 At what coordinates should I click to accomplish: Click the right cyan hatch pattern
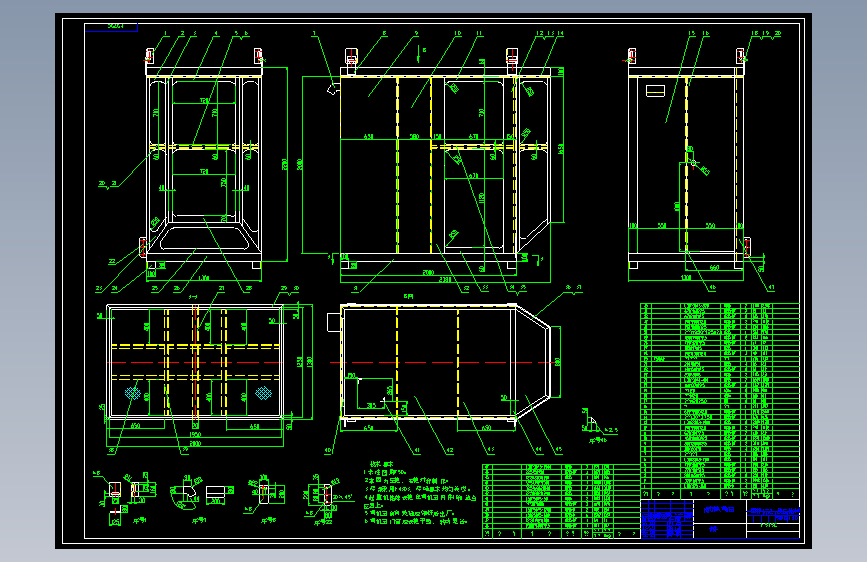tap(263, 393)
